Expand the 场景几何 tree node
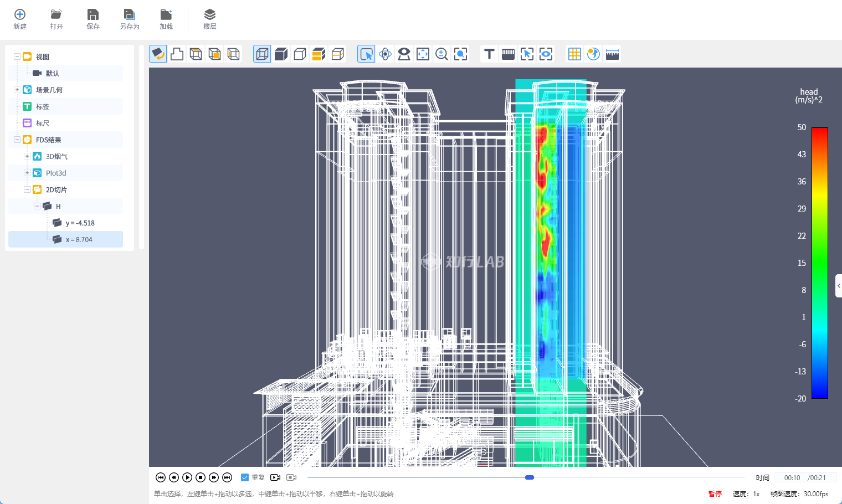The height and width of the screenshot is (504, 842). [x=17, y=90]
